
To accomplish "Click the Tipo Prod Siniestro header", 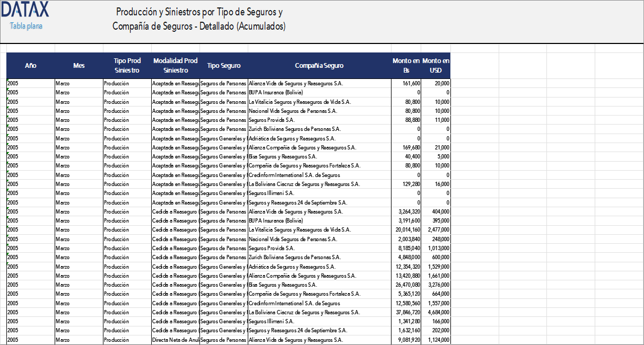I will pyautogui.click(x=127, y=66).
